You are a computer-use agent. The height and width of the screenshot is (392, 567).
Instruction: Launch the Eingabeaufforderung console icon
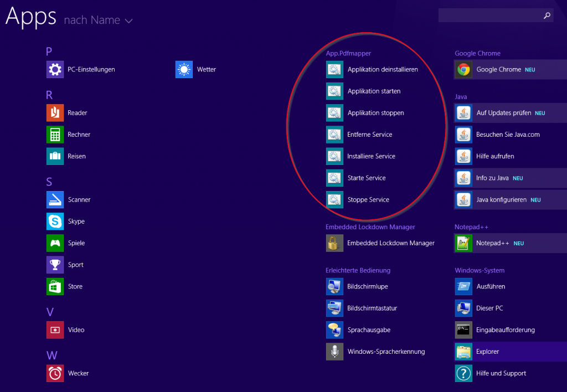(463, 330)
